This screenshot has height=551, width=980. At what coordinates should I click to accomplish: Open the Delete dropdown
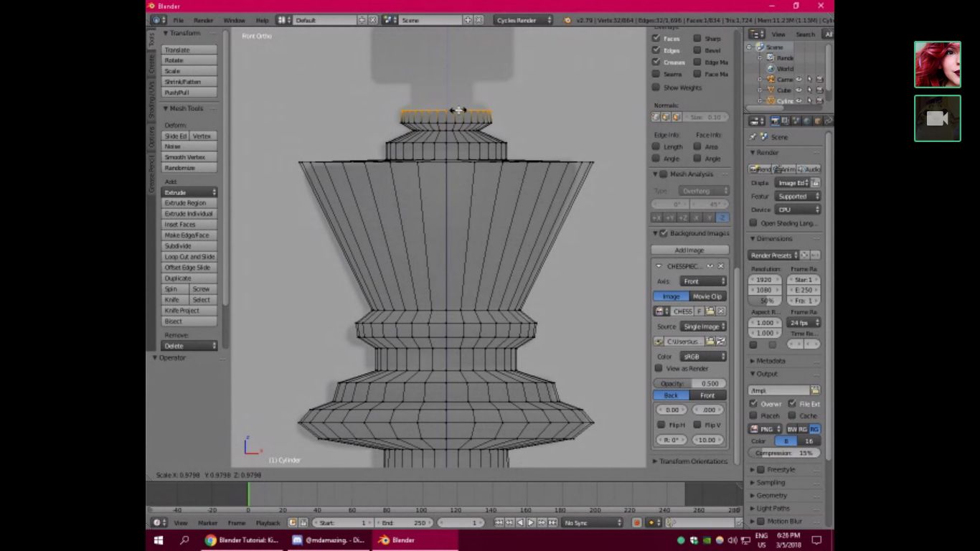[189, 346]
